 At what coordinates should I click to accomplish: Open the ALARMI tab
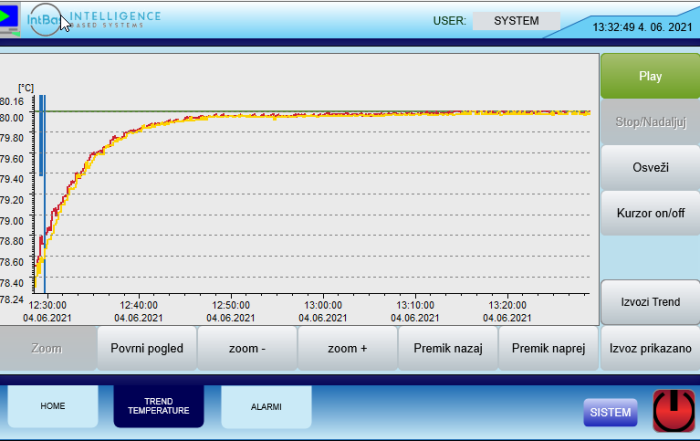[266, 406]
